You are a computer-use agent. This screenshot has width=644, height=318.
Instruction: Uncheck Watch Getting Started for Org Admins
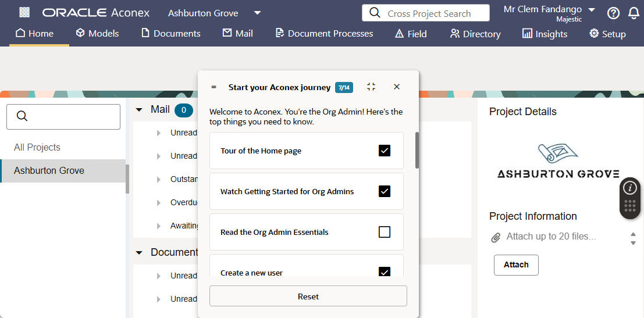point(385,191)
